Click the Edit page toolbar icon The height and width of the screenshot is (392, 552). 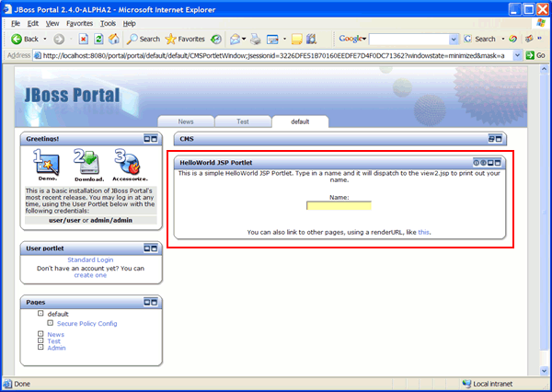pos(273,39)
